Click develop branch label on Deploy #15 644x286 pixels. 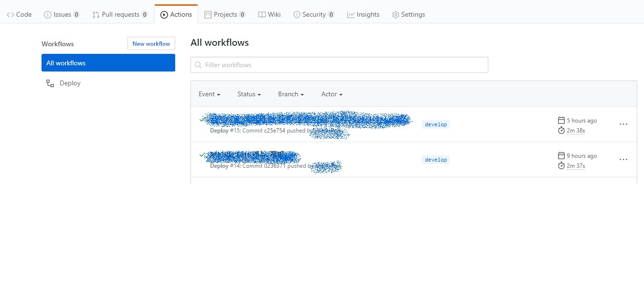pos(436,124)
